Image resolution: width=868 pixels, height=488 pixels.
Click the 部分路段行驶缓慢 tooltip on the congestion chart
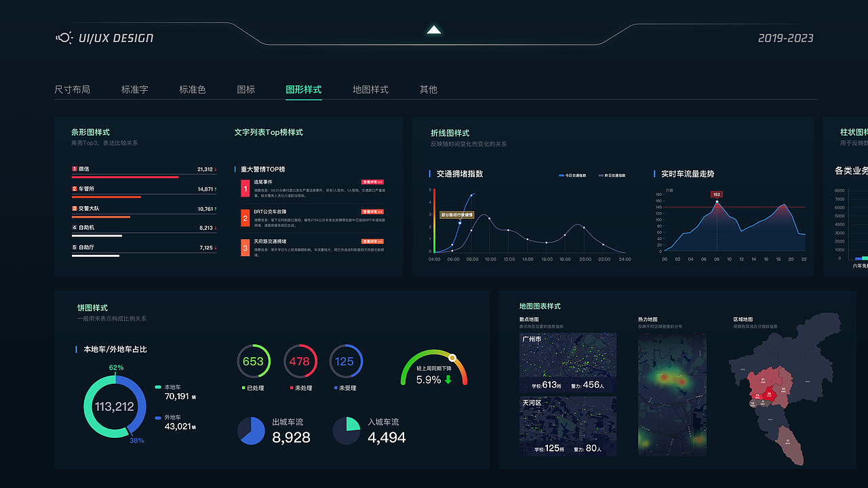457,215
